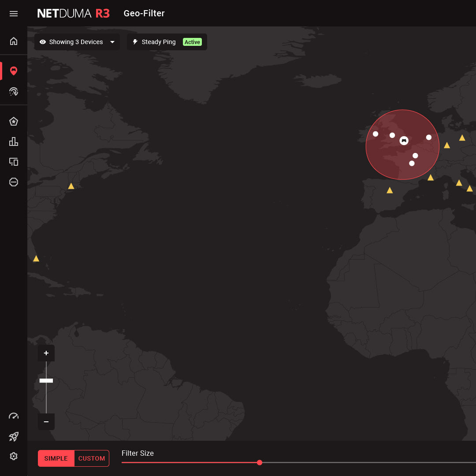Open the settings gear icon

14,456
